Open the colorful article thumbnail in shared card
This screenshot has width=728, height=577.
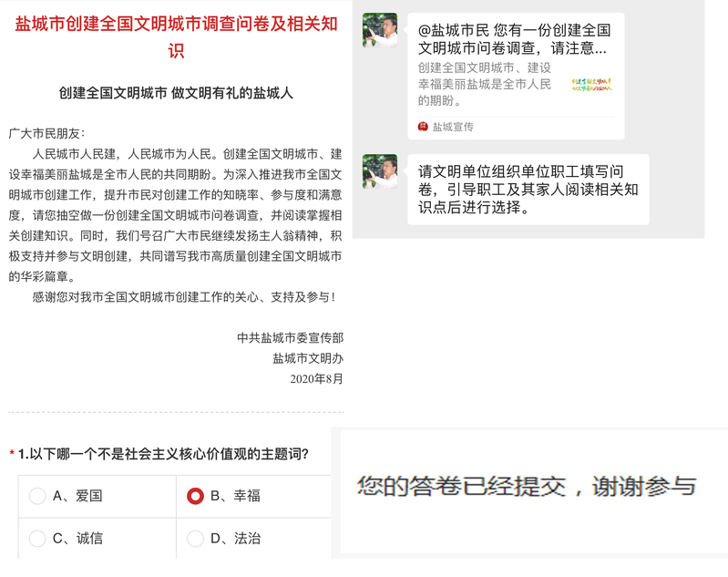(591, 85)
